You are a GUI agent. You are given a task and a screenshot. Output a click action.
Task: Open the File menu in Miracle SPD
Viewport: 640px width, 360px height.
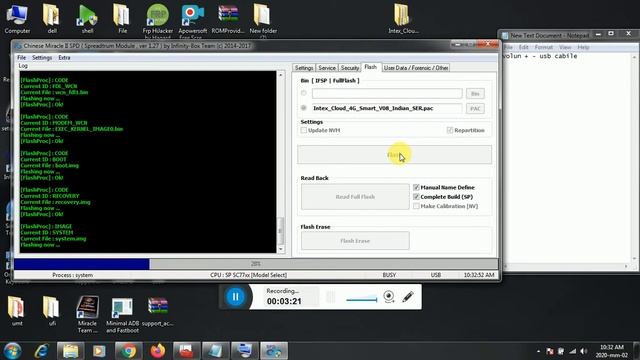22,58
